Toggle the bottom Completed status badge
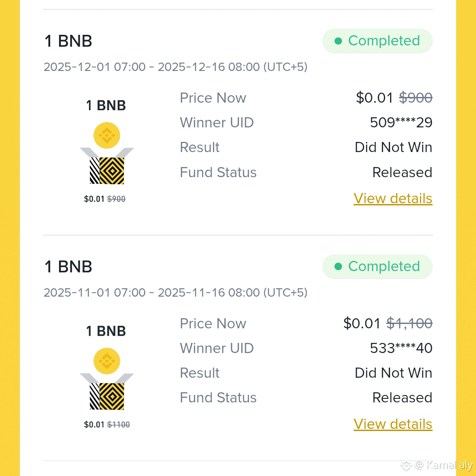476x476 pixels. [x=377, y=266]
